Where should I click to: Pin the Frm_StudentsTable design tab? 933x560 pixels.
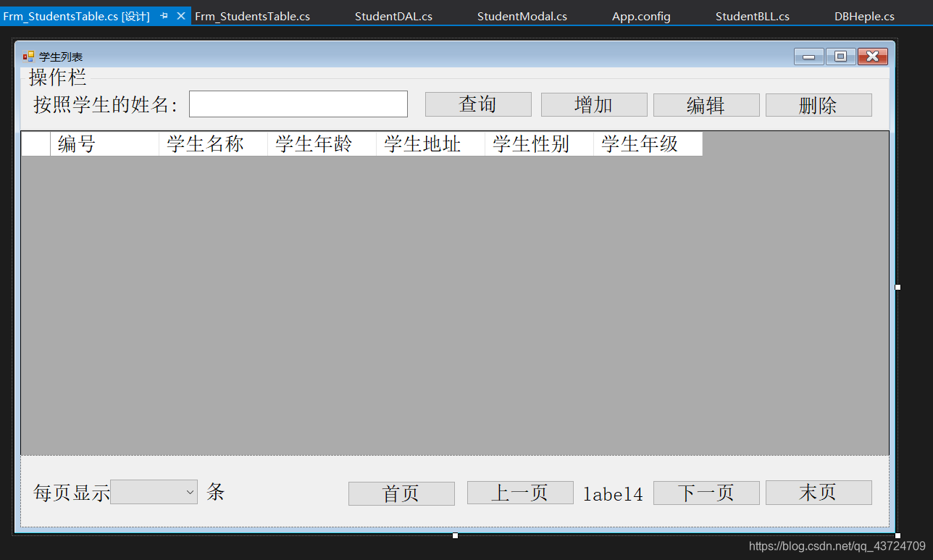tap(164, 16)
